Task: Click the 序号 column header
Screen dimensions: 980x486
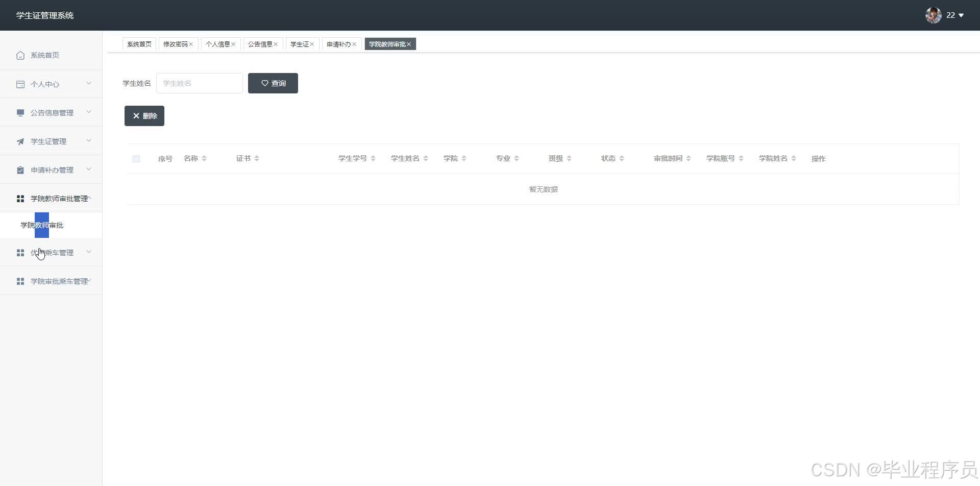Action: point(165,159)
